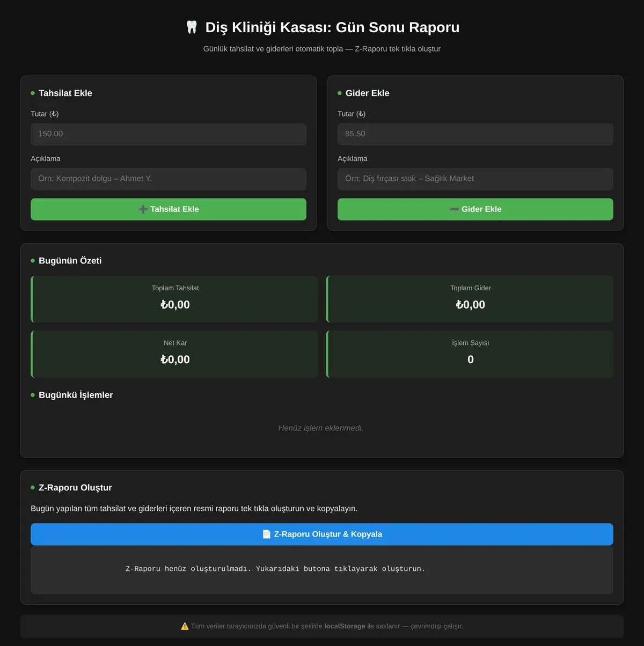
Task: Select the 'Net Kar' label
Action: pyautogui.click(x=175, y=343)
